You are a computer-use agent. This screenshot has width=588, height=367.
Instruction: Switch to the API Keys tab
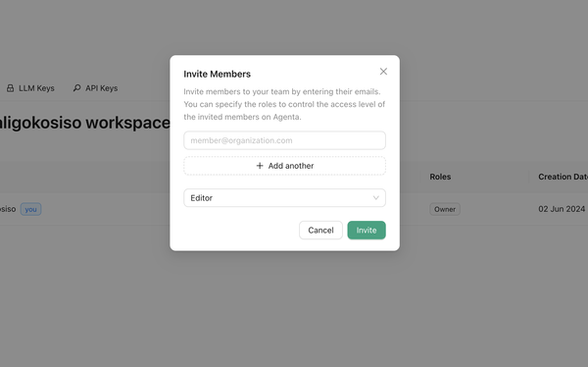click(x=96, y=88)
